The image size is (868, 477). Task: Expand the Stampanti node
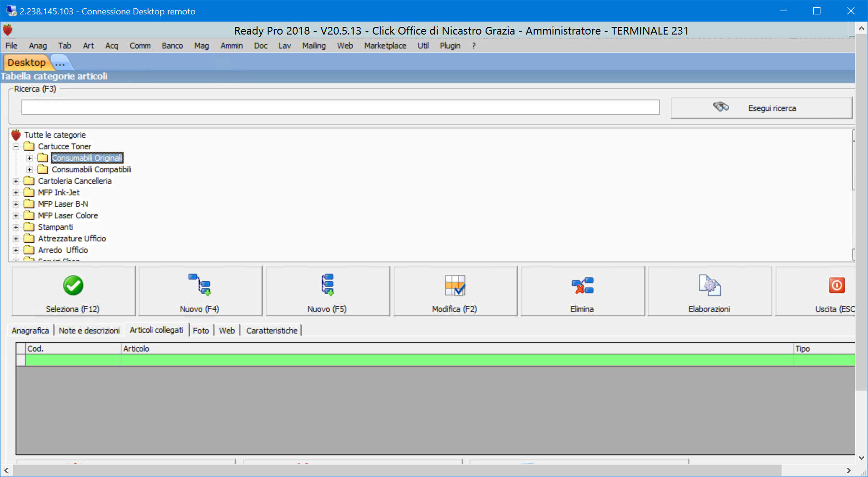(x=16, y=227)
